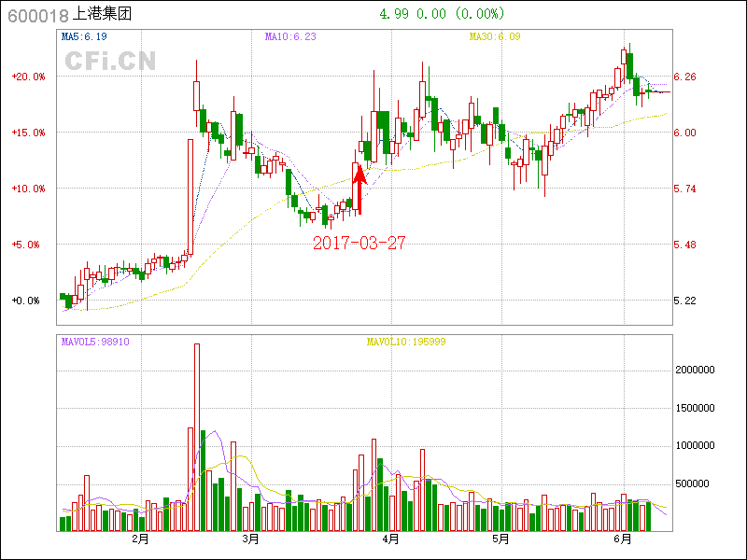The image size is (747, 560).
Task: Click the 5月 month label
Action: click(500, 539)
